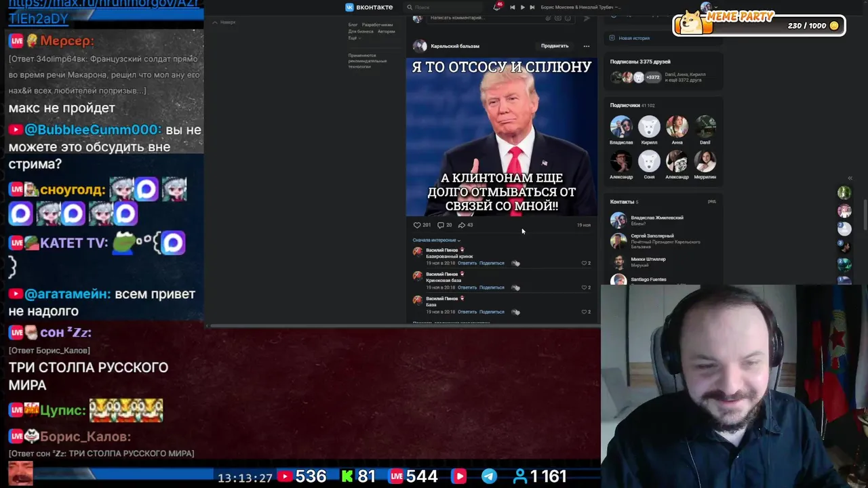Open the max.ru link in chat overlay

click(102, 11)
